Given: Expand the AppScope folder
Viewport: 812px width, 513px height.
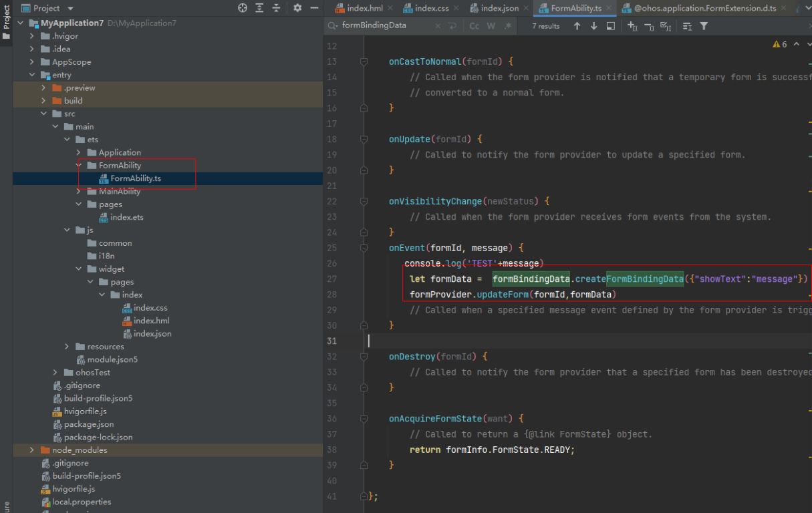Looking at the screenshot, I should [x=31, y=61].
